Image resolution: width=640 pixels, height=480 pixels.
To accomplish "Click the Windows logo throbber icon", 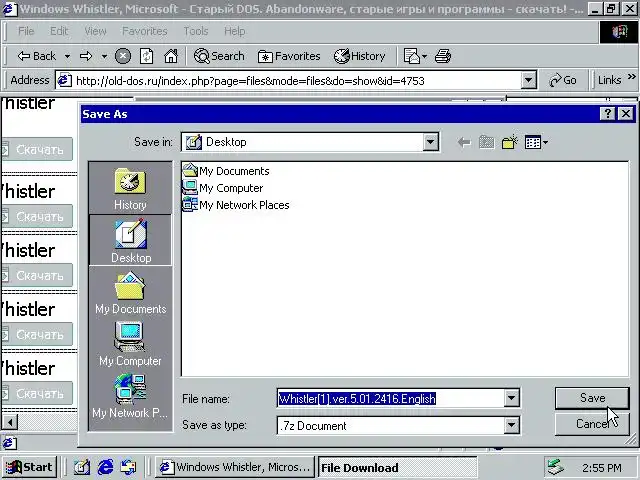I will click(x=619, y=32).
